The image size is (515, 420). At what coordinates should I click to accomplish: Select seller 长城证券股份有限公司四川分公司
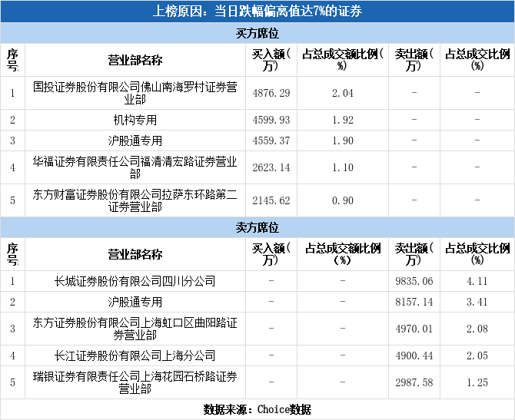click(x=135, y=281)
